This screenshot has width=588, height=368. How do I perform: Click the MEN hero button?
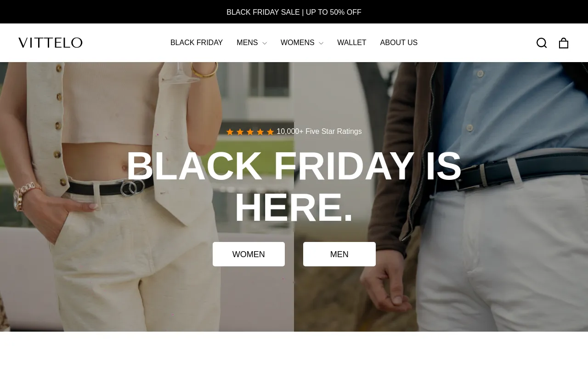click(x=339, y=254)
